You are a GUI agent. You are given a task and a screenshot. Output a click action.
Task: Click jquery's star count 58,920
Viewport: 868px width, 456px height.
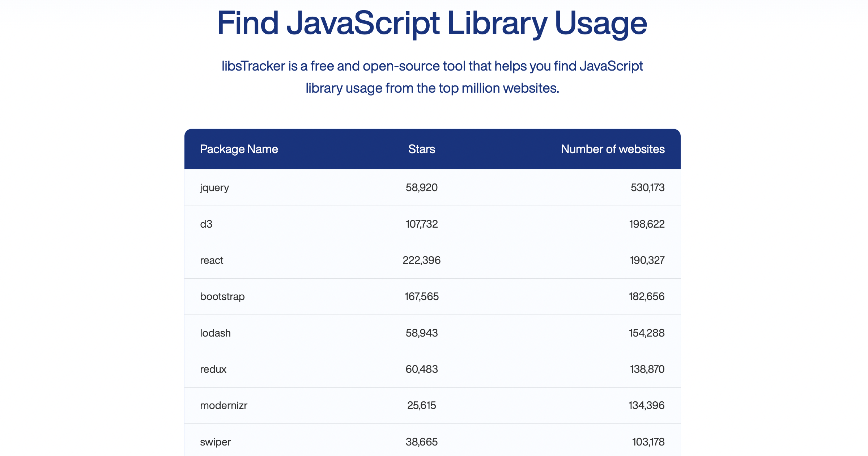[x=422, y=187]
